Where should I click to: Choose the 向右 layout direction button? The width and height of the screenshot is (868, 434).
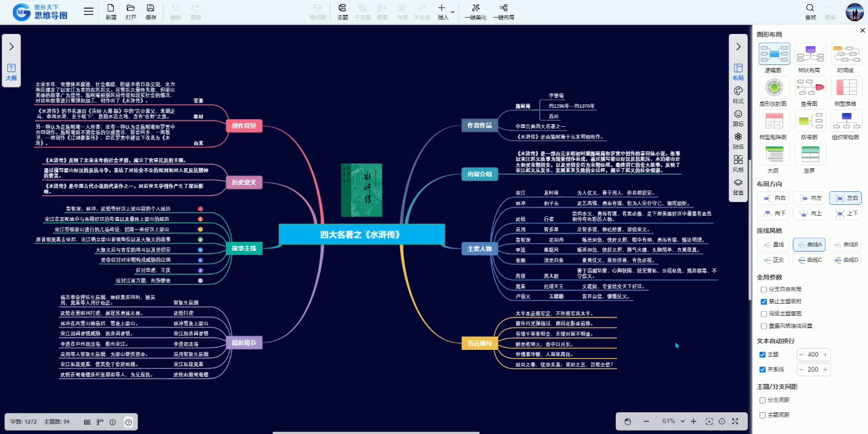click(774, 197)
